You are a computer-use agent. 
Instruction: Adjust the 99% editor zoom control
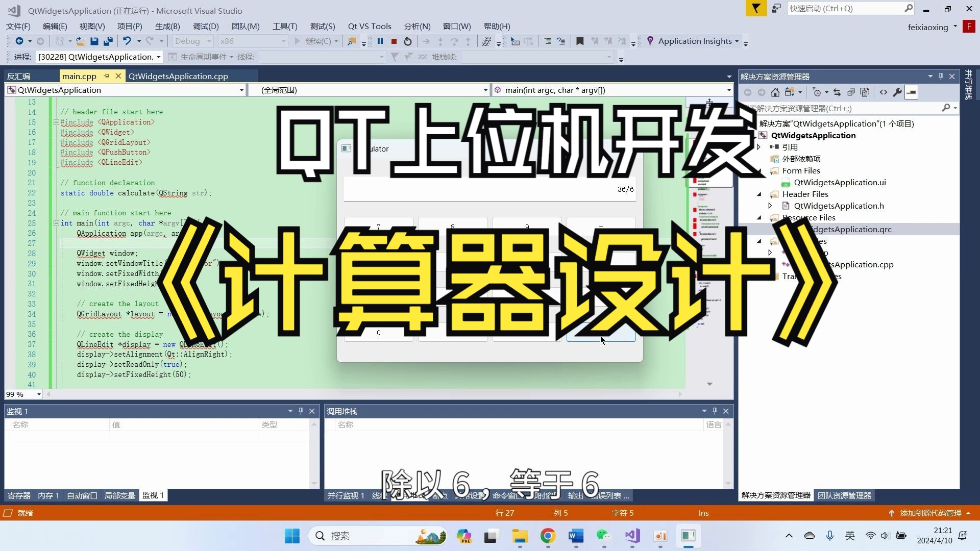coord(23,394)
